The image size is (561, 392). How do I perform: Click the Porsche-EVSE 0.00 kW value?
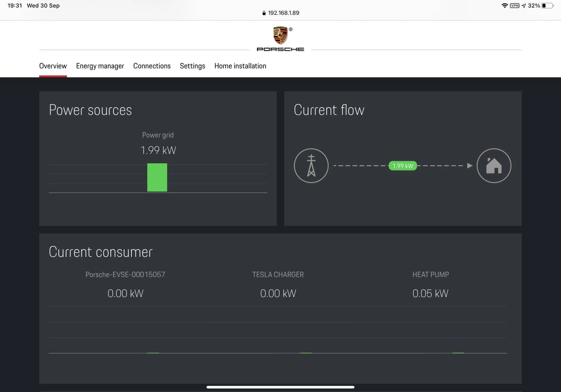[125, 293]
